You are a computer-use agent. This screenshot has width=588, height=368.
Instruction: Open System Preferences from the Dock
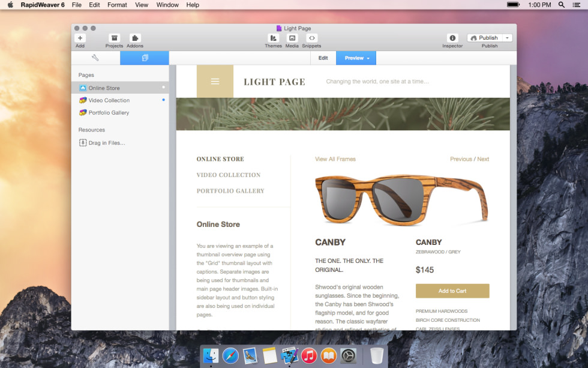point(349,355)
